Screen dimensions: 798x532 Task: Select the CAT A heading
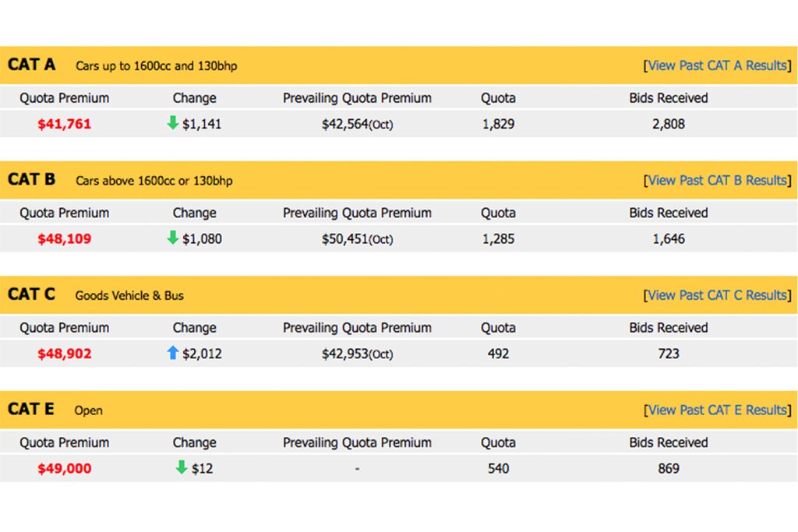[x=31, y=65]
